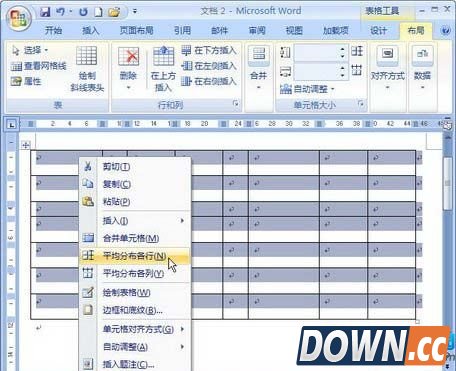Open 自动调整(A) submenu in context menu
The width and height of the screenshot is (456, 371).
click(x=135, y=347)
